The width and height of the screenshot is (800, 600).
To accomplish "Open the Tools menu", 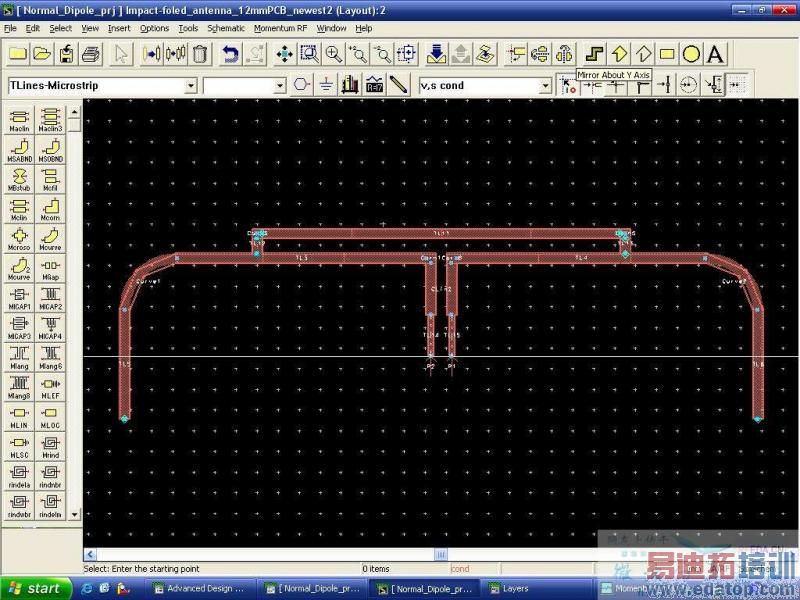I will (x=188, y=29).
